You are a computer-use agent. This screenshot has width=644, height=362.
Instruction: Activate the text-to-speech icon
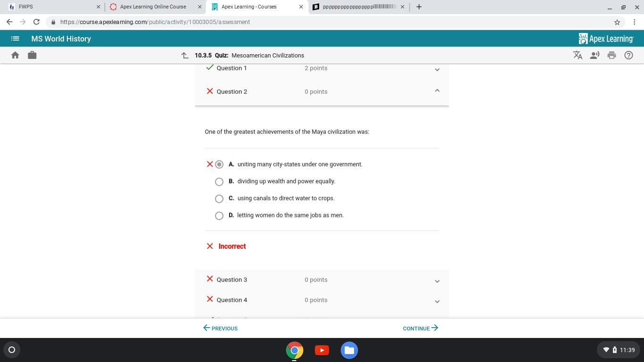point(594,55)
